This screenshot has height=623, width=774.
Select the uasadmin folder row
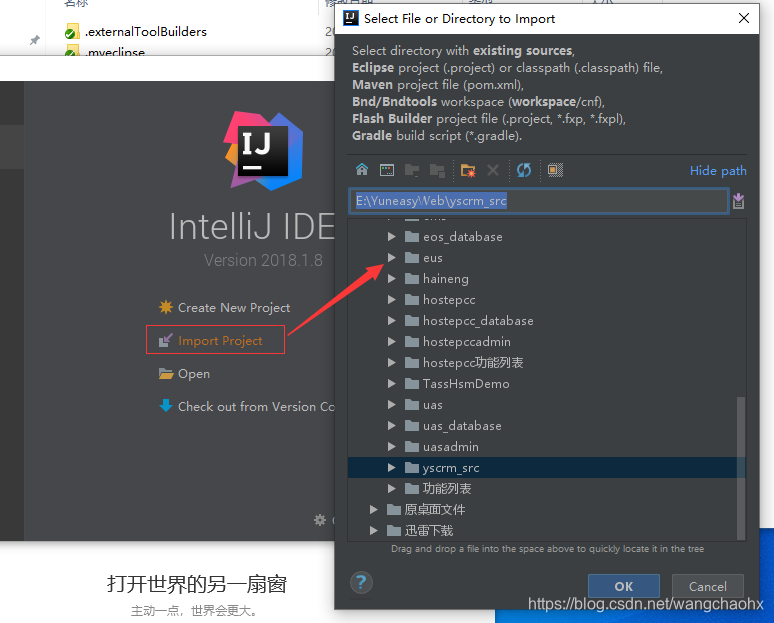[x=542, y=447]
